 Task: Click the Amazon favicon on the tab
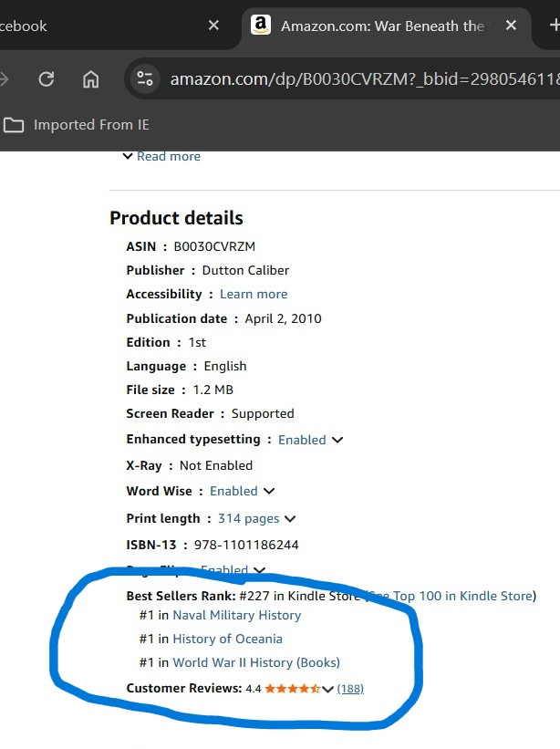click(x=261, y=26)
